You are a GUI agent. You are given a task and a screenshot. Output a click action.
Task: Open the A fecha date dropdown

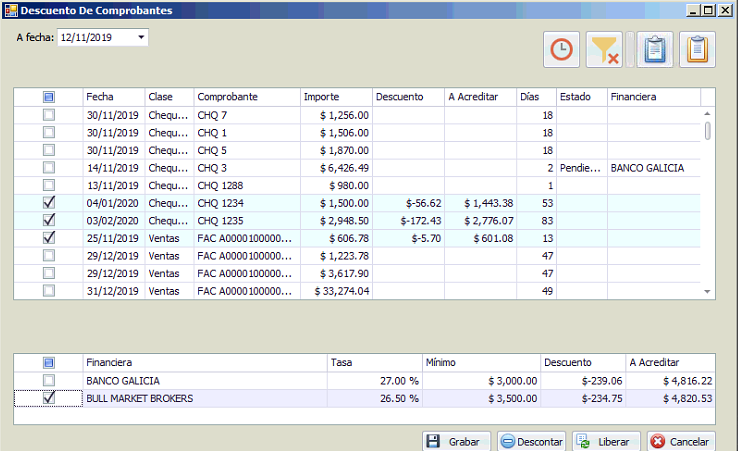(141, 37)
